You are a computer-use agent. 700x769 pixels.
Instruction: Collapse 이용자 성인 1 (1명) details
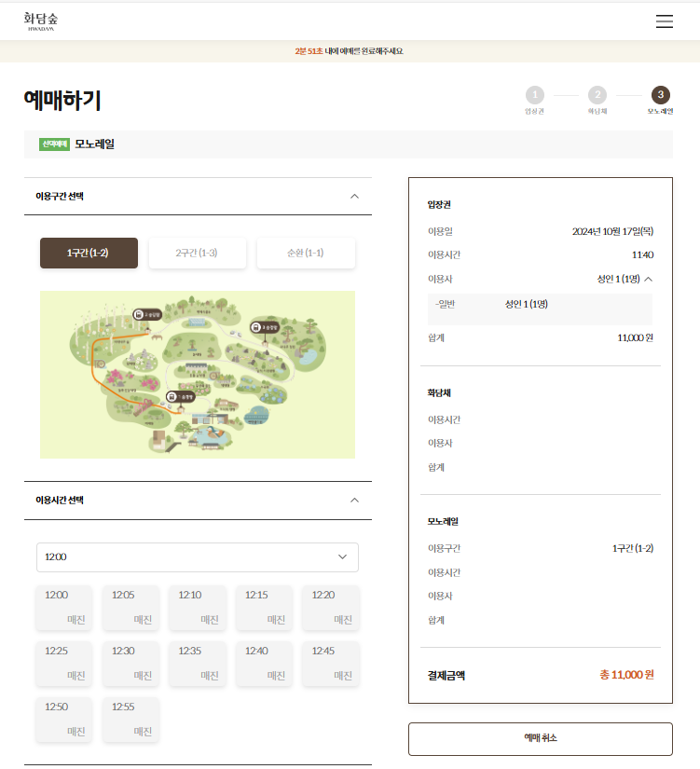[x=649, y=279]
